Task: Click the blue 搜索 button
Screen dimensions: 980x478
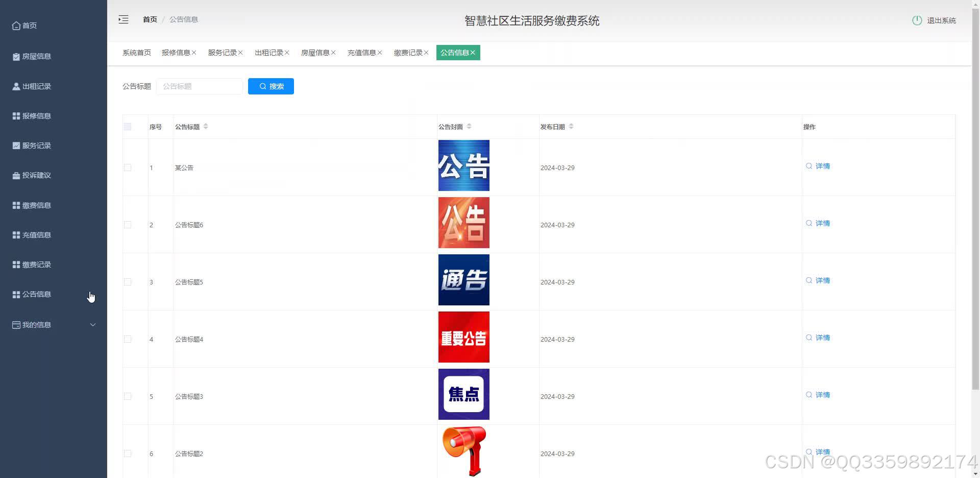Action: pyautogui.click(x=271, y=86)
